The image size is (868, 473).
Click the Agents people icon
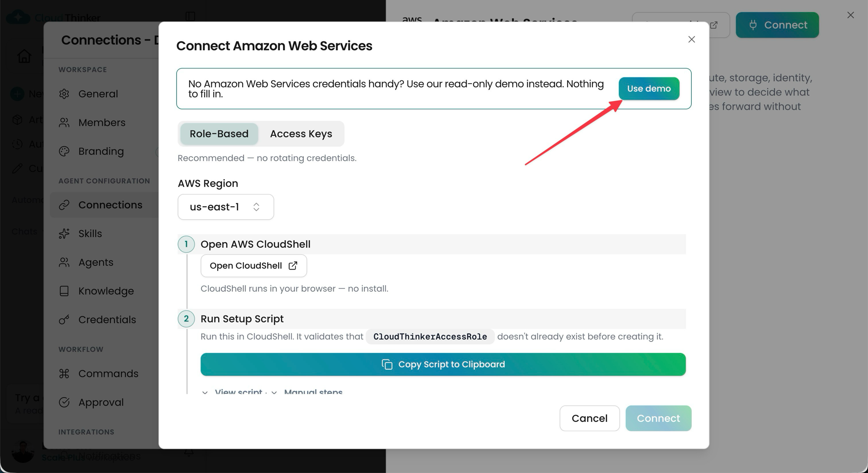[64, 262]
